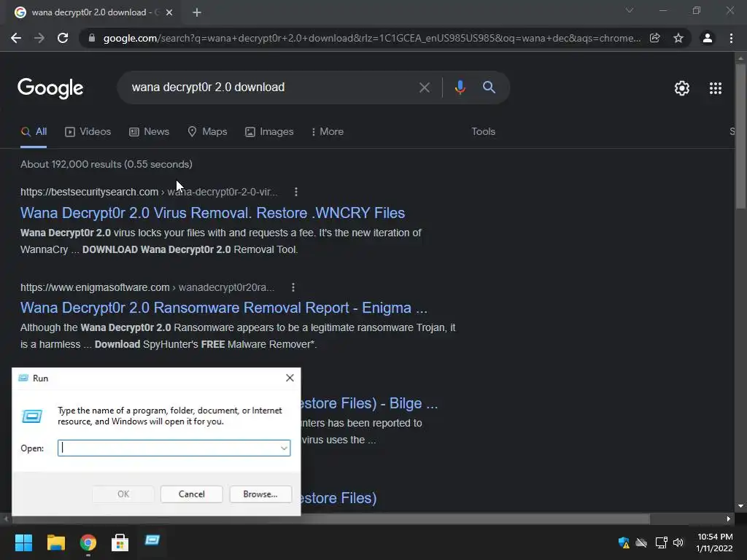Go back using Chrome's back arrow
Image resolution: width=747 pixels, height=560 pixels.
(x=16, y=38)
